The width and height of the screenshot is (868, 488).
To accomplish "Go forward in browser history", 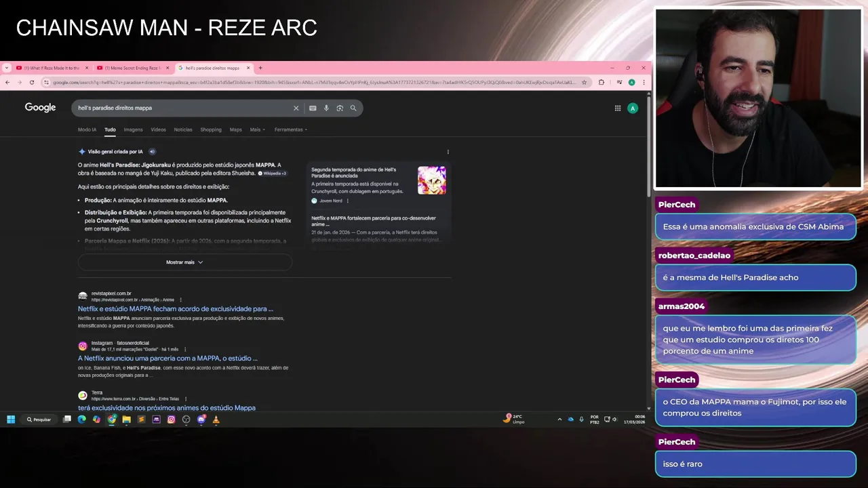I will pos(19,83).
